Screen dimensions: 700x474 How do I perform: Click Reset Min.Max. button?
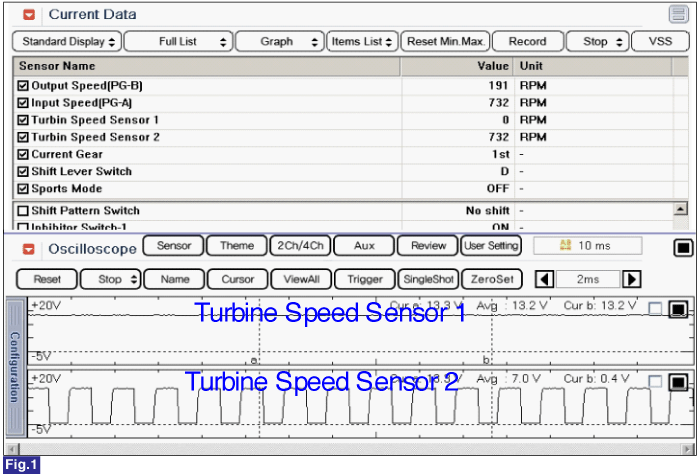446,42
